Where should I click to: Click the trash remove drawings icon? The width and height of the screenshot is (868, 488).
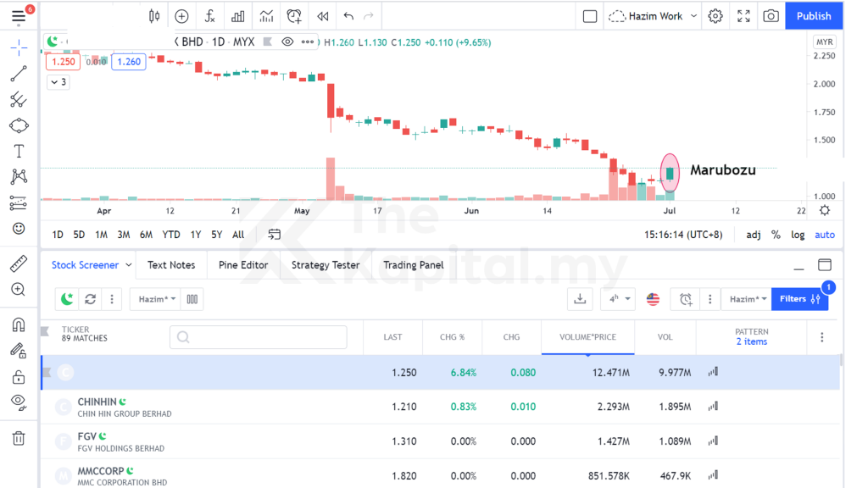(x=18, y=438)
